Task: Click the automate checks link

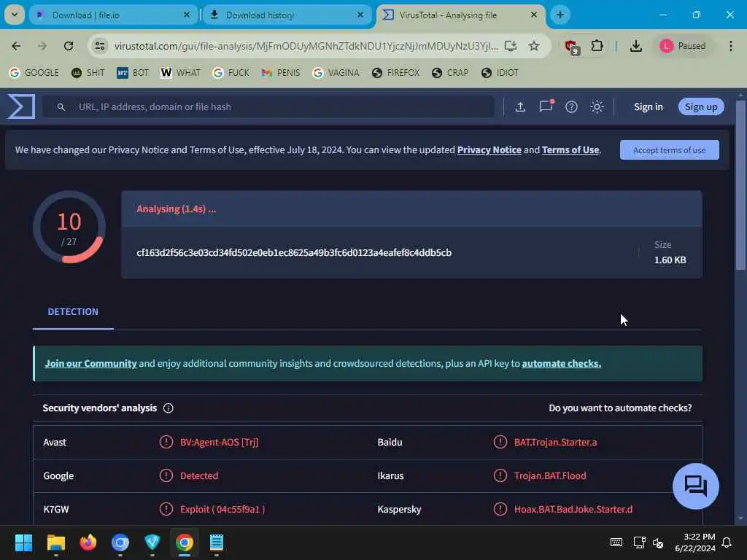Action: [x=561, y=363]
